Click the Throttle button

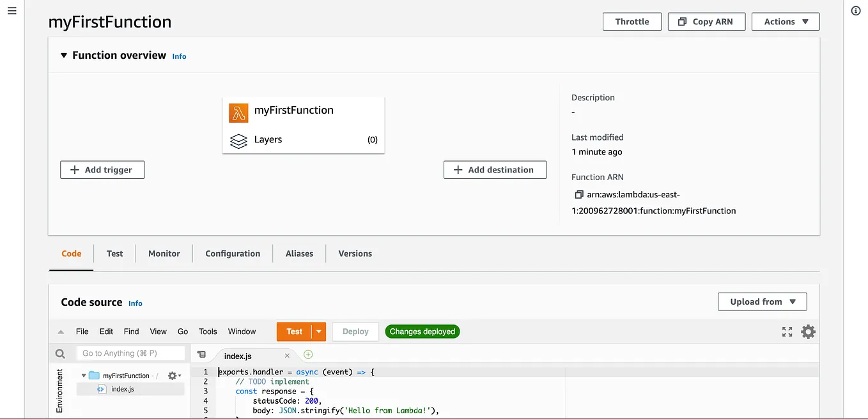tap(632, 21)
